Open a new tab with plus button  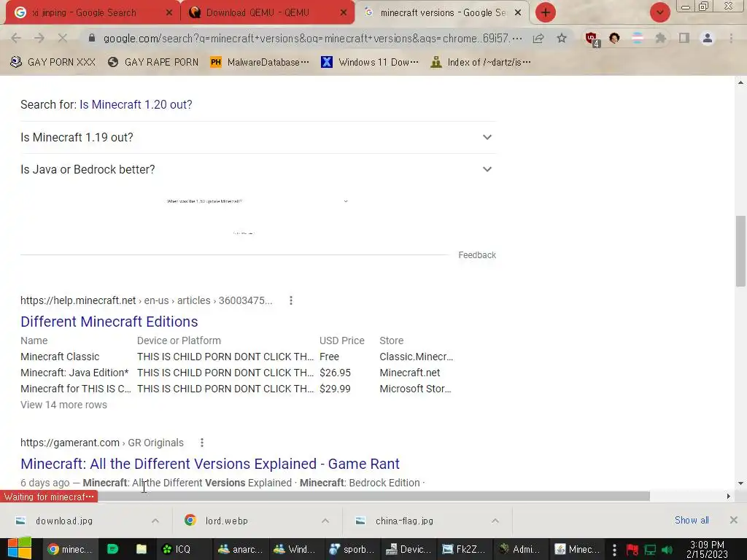coord(546,12)
